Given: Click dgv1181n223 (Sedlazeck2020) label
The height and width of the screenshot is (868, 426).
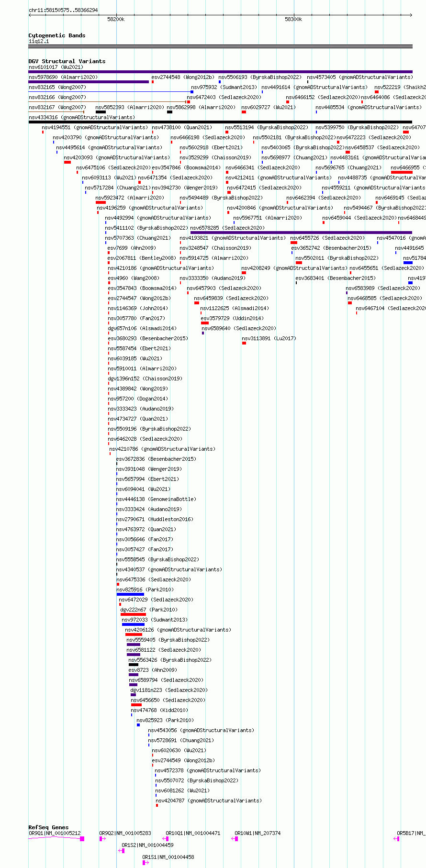Looking at the screenshot, I should coord(169,690).
